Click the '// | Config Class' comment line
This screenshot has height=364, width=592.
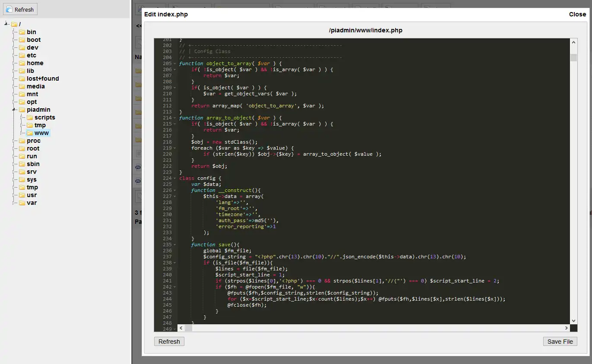pyautogui.click(x=205, y=51)
